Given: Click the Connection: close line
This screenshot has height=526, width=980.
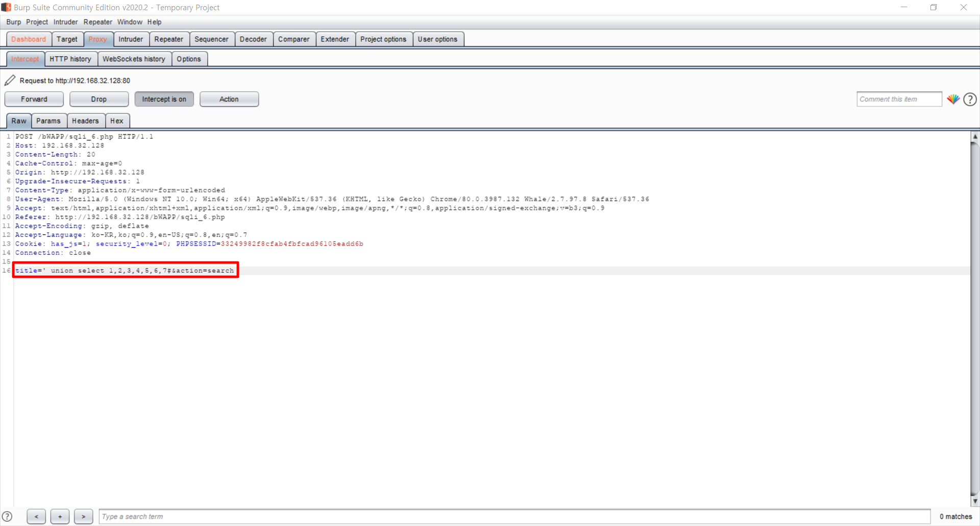Looking at the screenshot, I should 53,253.
